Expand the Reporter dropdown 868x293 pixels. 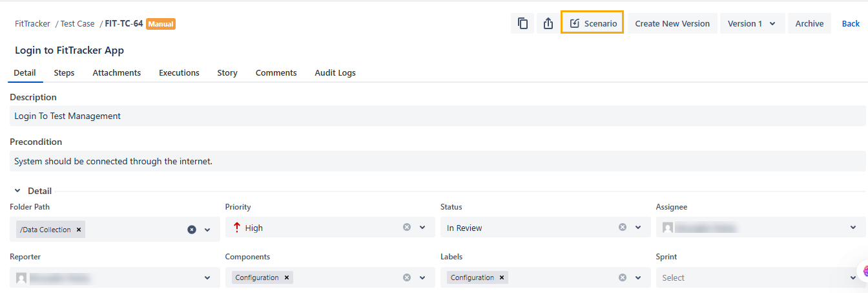(x=207, y=278)
